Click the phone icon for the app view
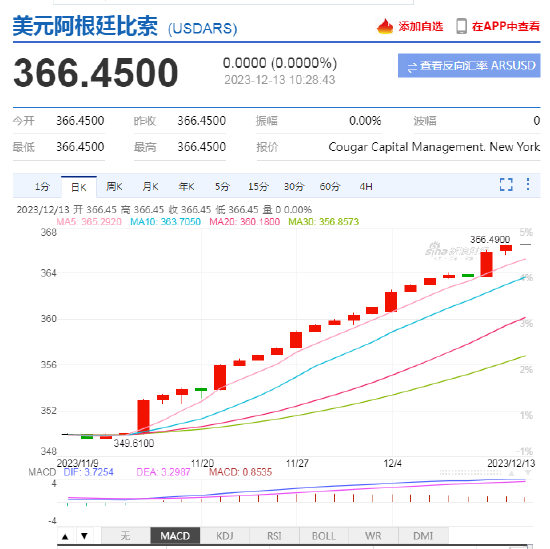Viewport: 550px width, 549px height. click(461, 26)
